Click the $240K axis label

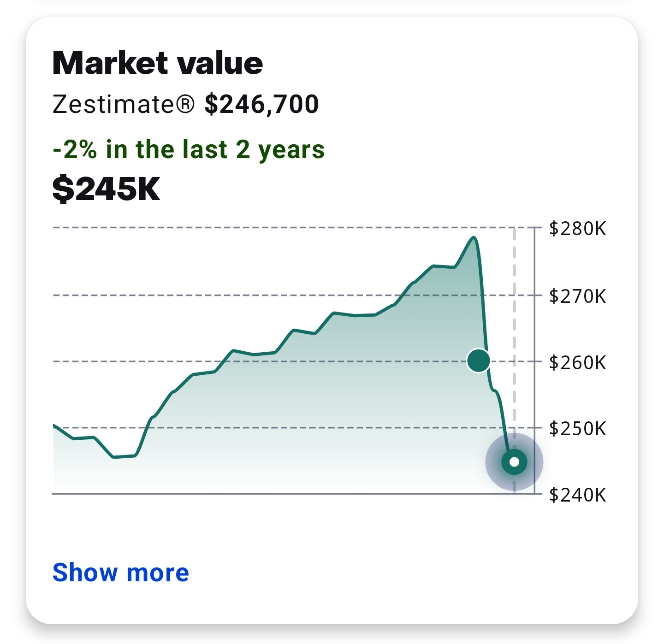[577, 495]
